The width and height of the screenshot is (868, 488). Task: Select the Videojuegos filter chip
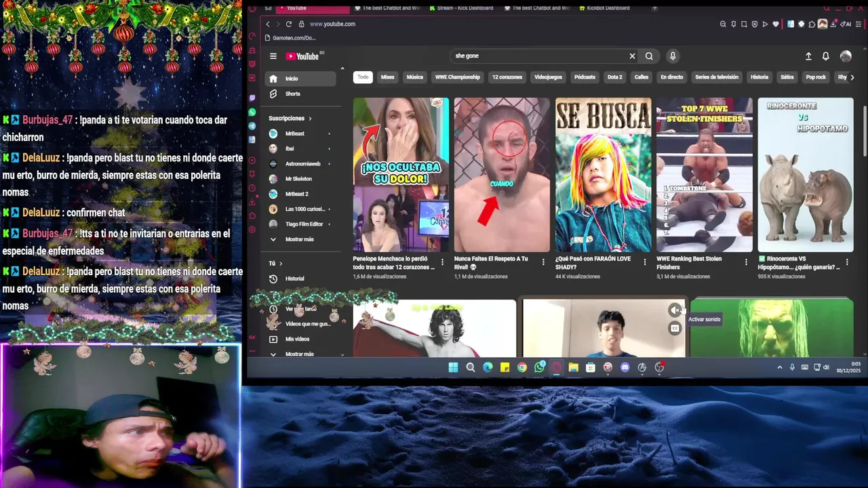click(x=548, y=77)
